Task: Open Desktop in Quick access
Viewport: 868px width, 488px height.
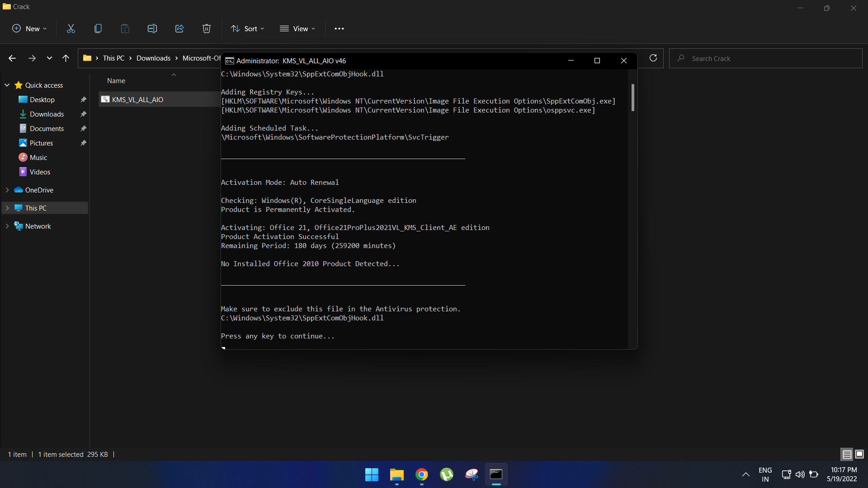Action: tap(42, 99)
